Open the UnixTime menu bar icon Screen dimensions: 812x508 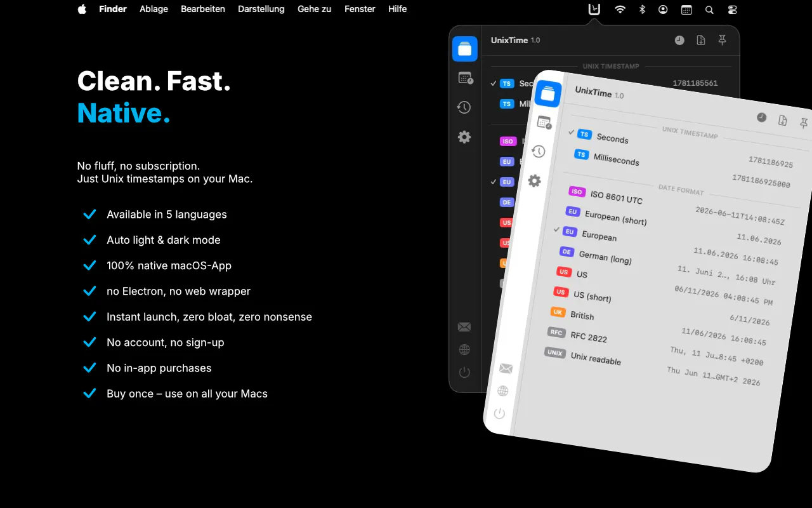pyautogui.click(x=594, y=10)
